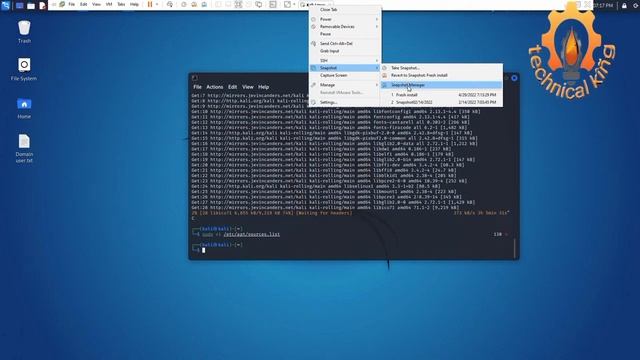Click lock screen icon in Kali panel
This screenshot has width=640, height=360.
[x=624, y=5]
